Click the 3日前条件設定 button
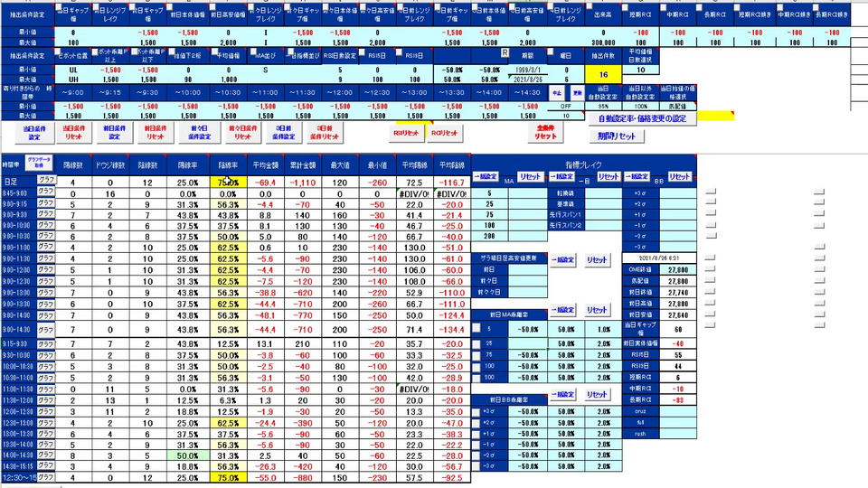868x488 pixels. coord(283,133)
